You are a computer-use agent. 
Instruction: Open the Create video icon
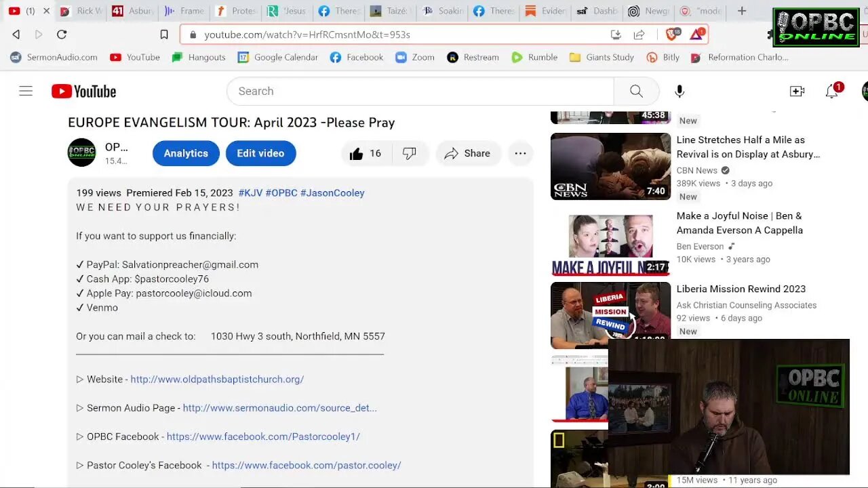797,91
